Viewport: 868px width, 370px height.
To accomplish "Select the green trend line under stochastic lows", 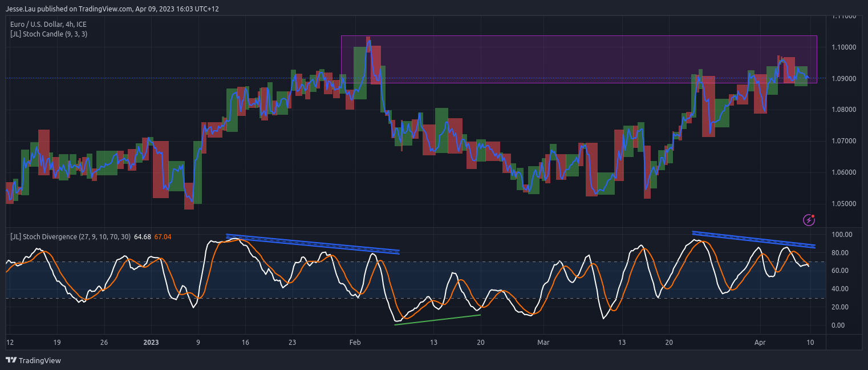I will tap(437, 320).
